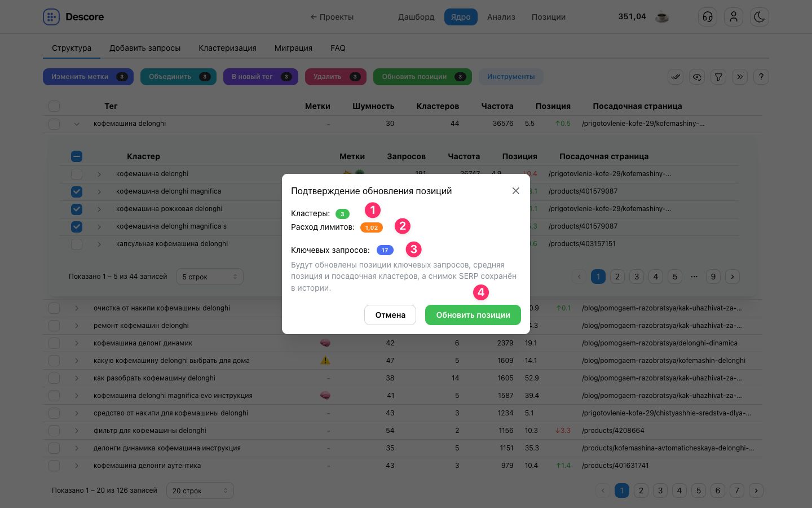The image size is (812, 508).
Task: Click the red Удалить button
Action: click(x=336, y=77)
